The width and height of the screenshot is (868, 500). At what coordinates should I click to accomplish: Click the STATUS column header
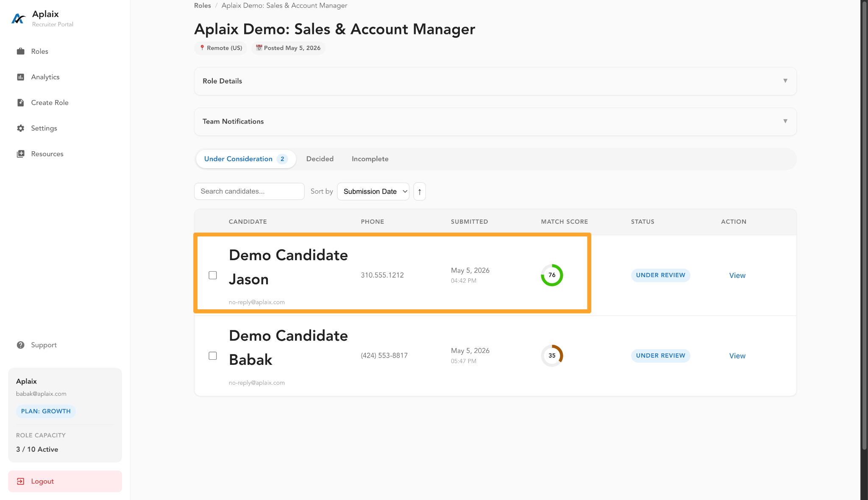click(643, 222)
